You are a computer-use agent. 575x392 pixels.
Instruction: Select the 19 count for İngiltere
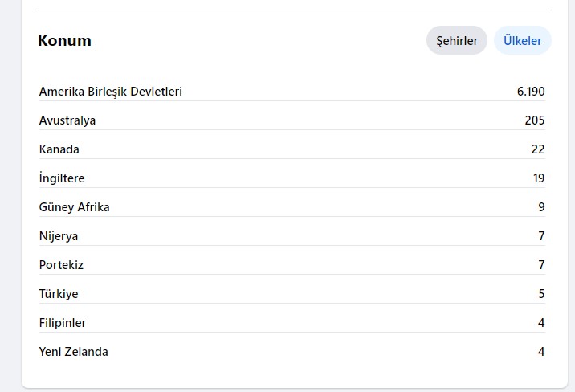pos(539,178)
